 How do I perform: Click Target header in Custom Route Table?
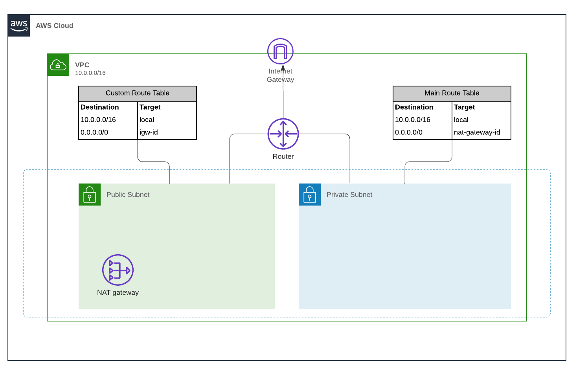pyautogui.click(x=150, y=107)
